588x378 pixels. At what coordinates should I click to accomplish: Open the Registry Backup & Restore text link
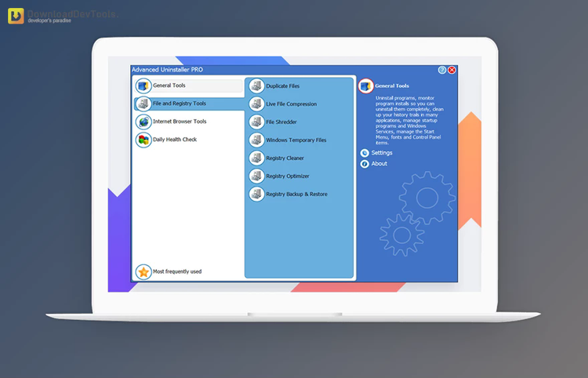[296, 194]
